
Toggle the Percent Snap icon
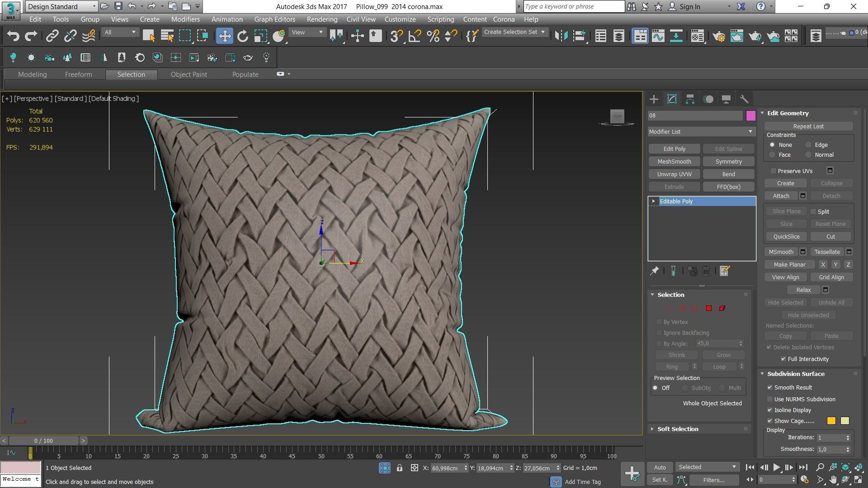(433, 36)
